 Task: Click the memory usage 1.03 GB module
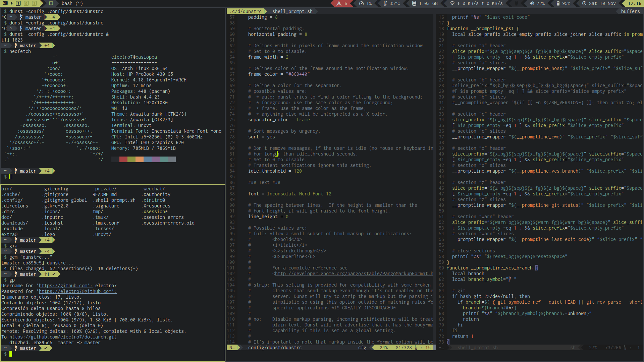coord(425,3)
